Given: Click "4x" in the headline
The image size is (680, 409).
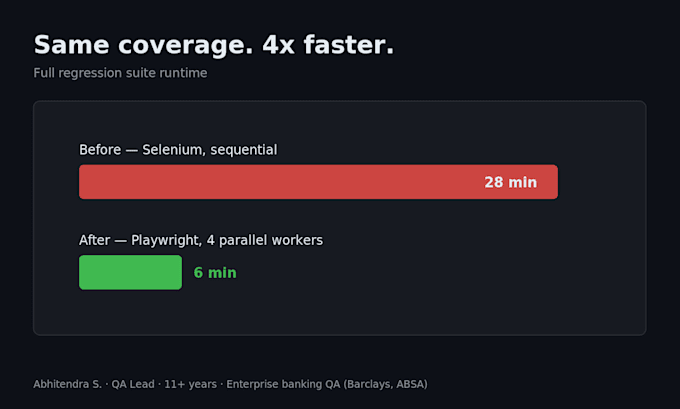Looking at the screenshot, I should pos(278,45).
